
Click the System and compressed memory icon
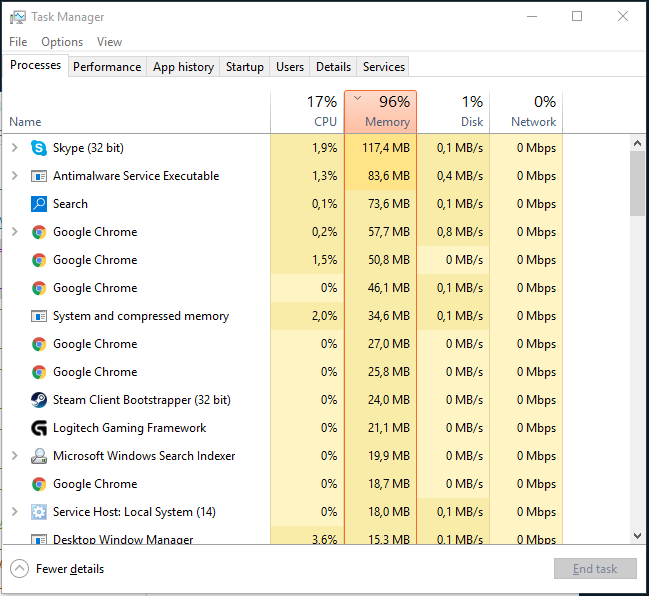(x=39, y=316)
